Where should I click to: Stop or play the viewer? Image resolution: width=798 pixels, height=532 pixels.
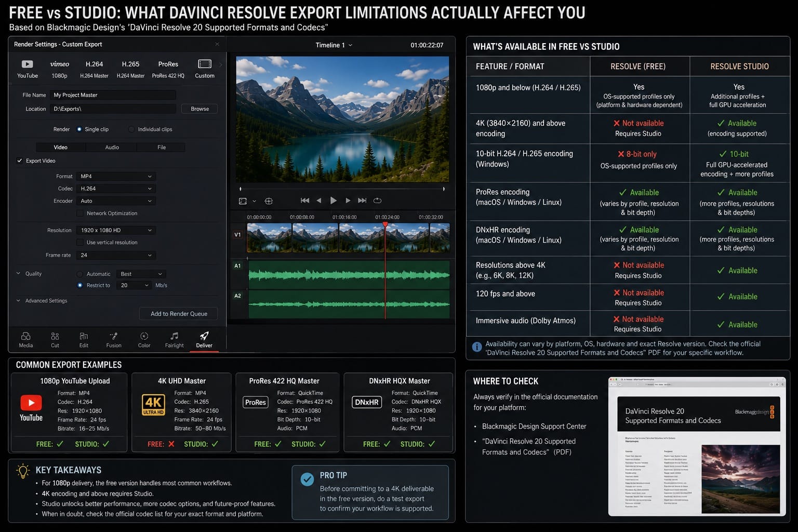click(x=334, y=201)
